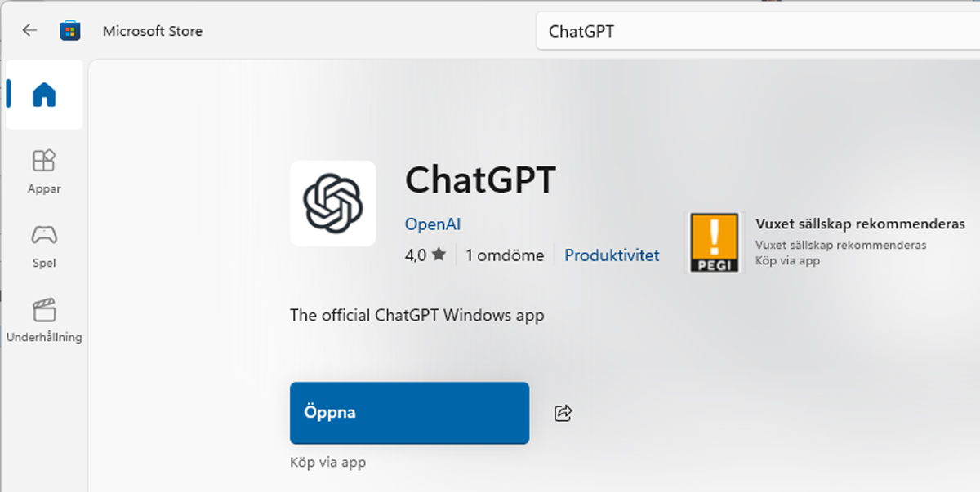
Task: Click Köp via app below Öppna button
Action: coord(327,463)
